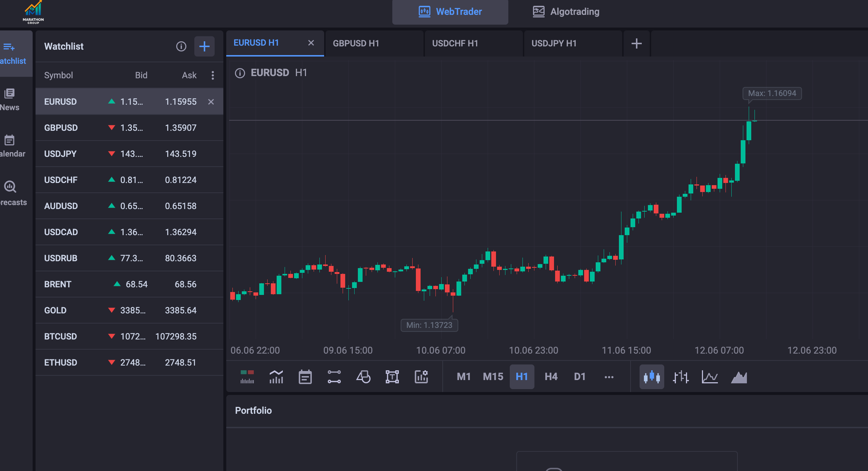
Task: Open the chart indicators tool
Action: (x=276, y=377)
